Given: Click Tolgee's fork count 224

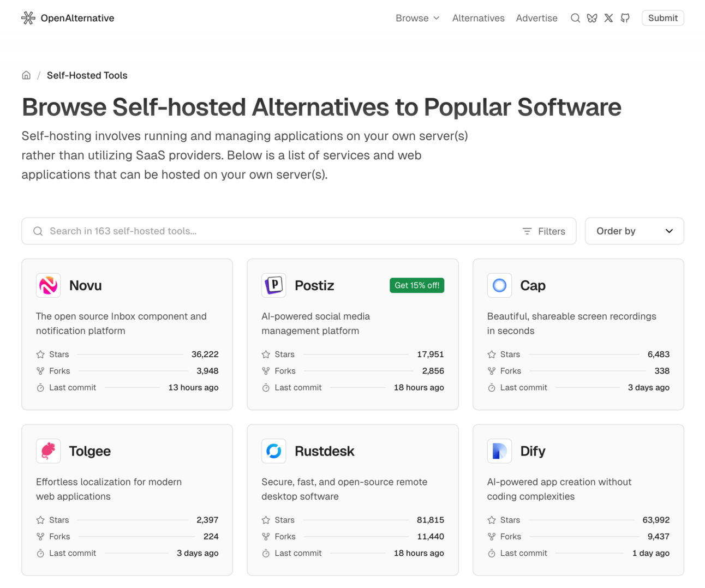Looking at the screenshot, I should click(x=211, y=537).
